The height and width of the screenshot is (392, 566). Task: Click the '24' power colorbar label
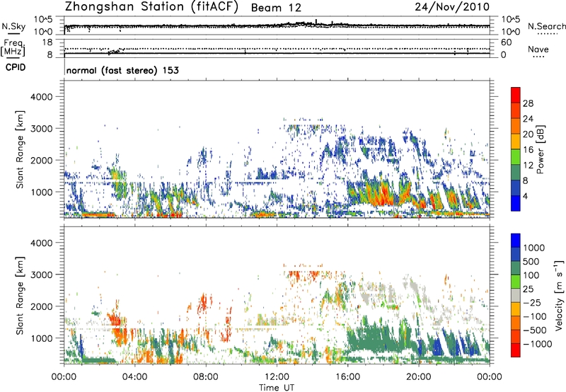528,119
